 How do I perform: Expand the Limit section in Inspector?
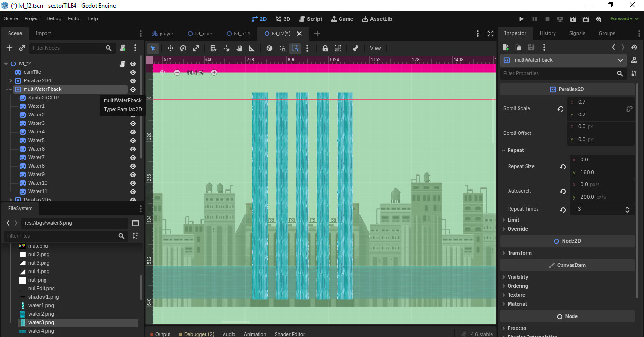(513, 220)
